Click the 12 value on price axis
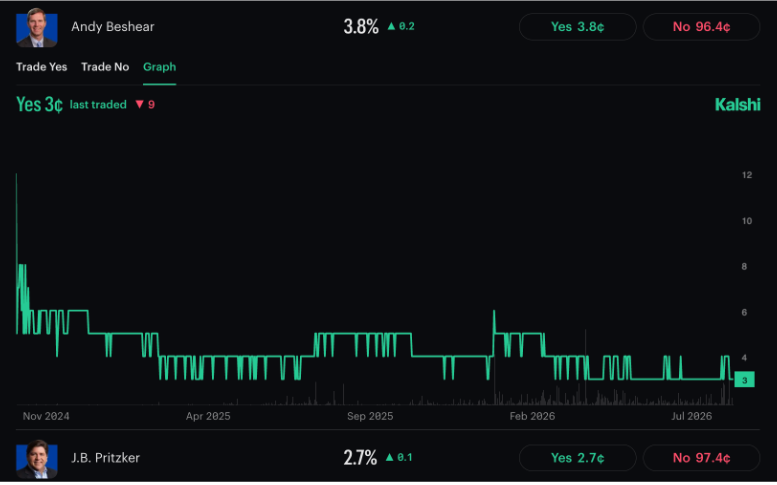 [747, 175]
